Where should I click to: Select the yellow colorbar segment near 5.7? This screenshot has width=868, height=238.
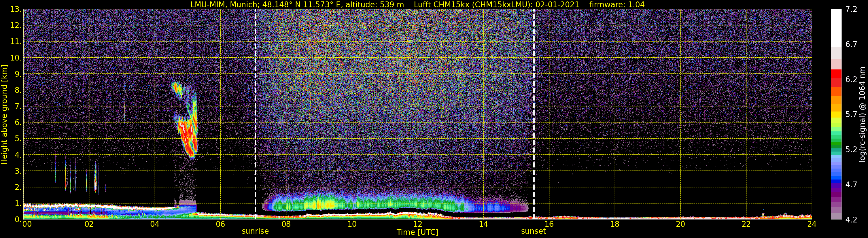836,115
